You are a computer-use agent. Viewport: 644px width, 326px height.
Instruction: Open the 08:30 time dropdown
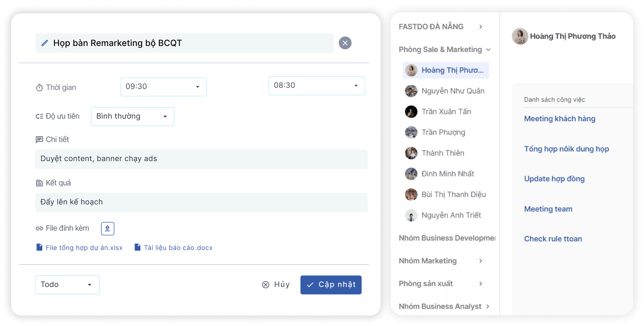[317, 85]
